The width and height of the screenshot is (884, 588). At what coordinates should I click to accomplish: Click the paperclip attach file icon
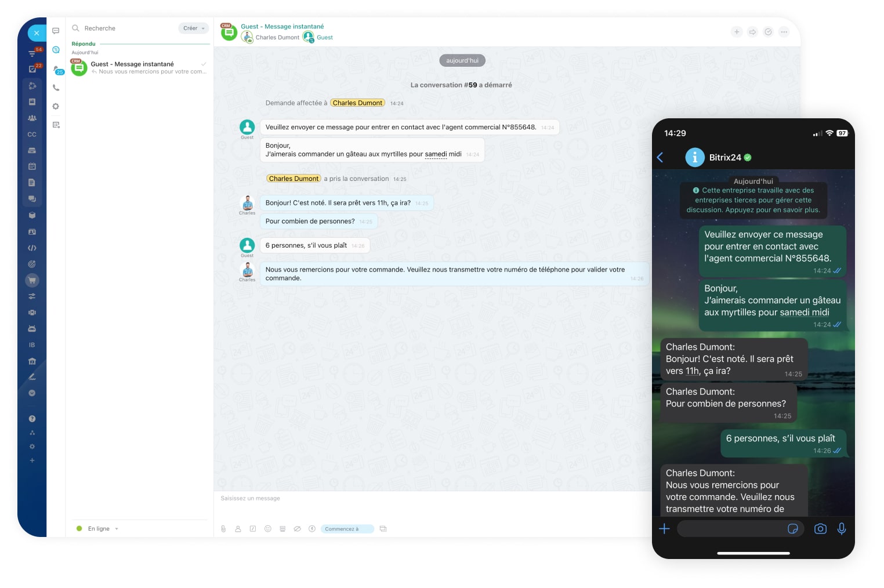click(x=223, y=529)
